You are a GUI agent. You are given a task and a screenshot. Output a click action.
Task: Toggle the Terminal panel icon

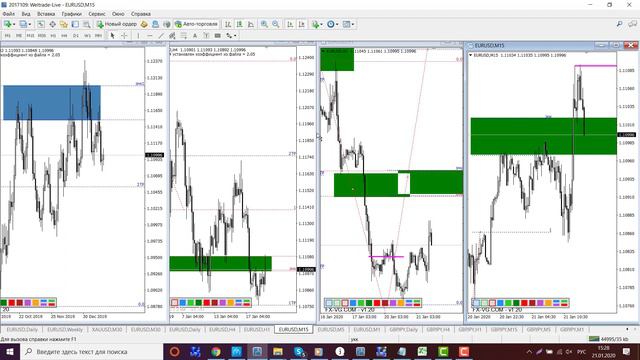[x=75, y=24]
